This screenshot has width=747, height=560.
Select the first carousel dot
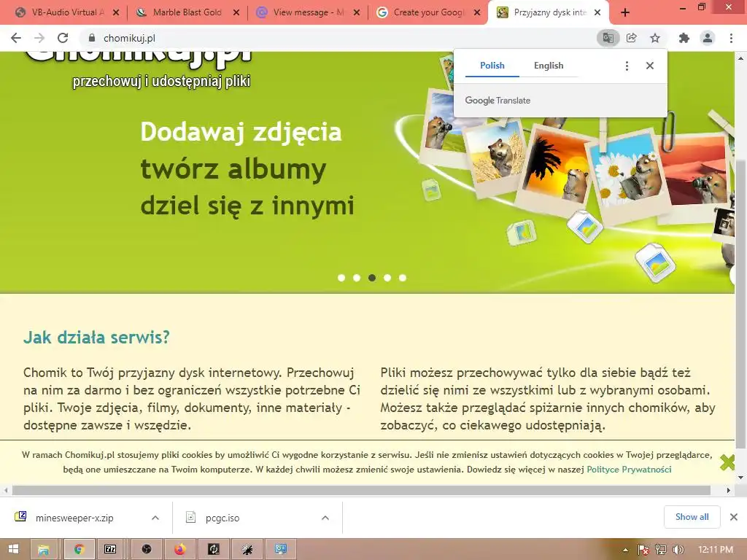[x=341, y=278]
